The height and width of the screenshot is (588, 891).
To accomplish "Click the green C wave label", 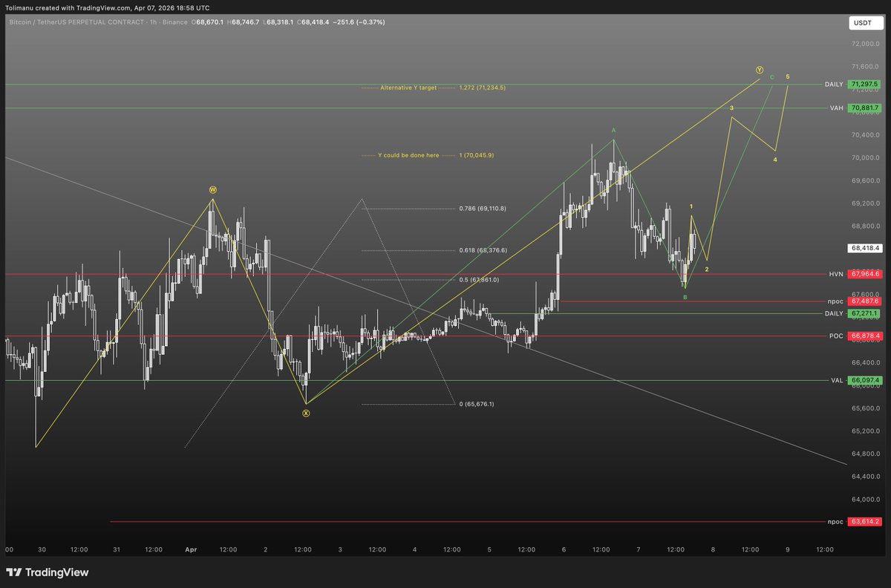I will (771, 77).
